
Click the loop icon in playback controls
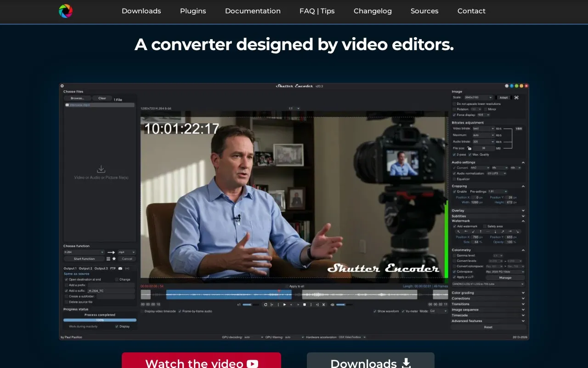265,305
